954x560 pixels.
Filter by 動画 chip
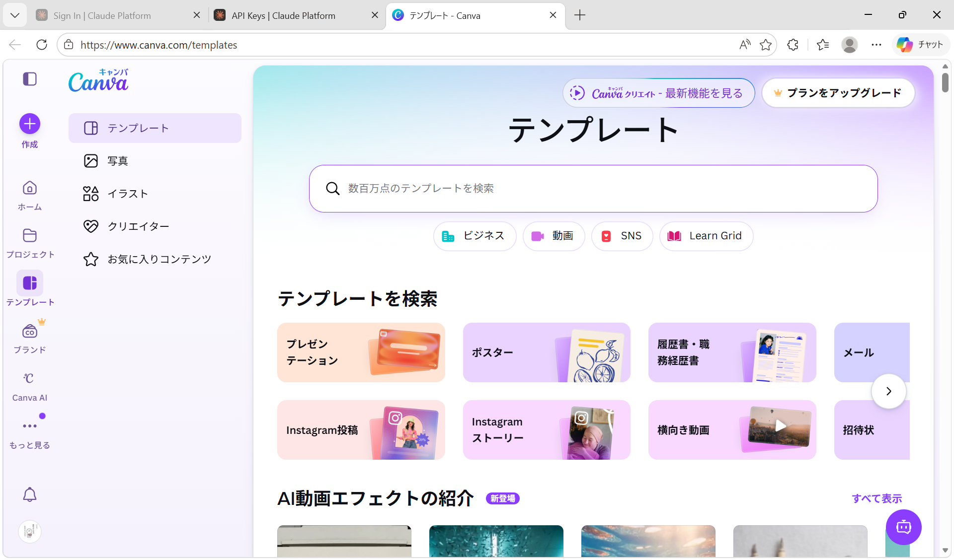tap(554, 236)
